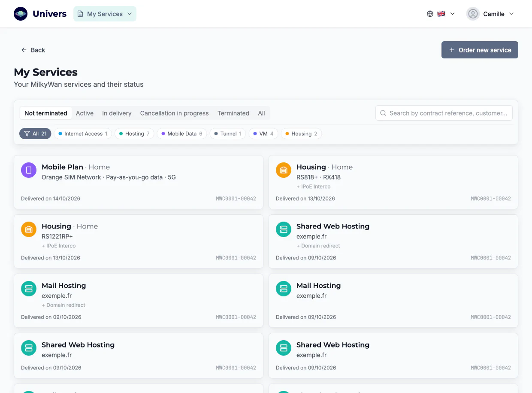This screenshot has width=532, height=393.
Task: Click the My Services document icon
Action: coord(80,14)
